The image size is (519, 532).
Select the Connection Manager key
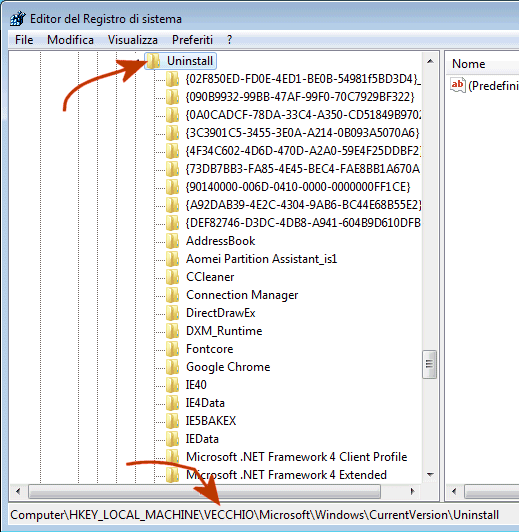[242, 295]
